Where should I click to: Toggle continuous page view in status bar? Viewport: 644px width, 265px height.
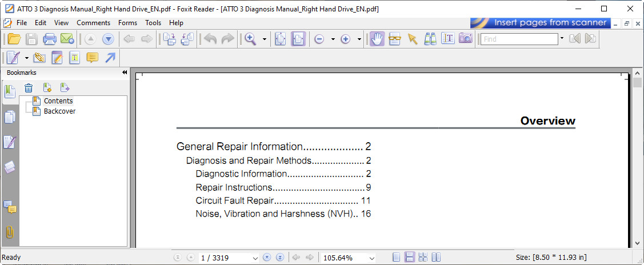(x=409, y=258)
